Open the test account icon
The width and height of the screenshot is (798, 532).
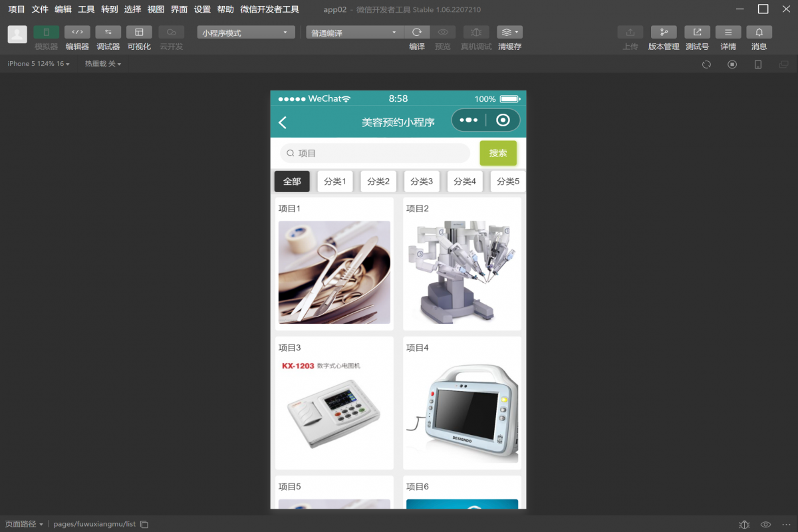697,33
